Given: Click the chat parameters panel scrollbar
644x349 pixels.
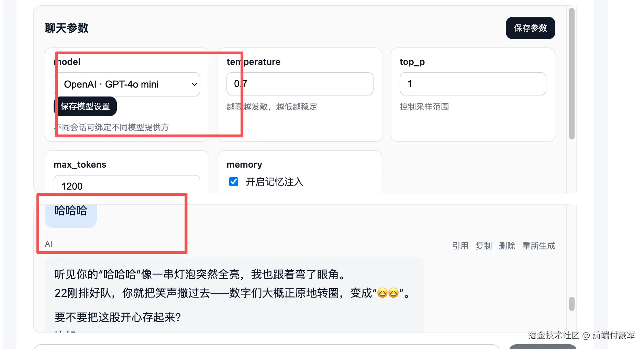Looking at the screenshot, I should coord(572,74).
